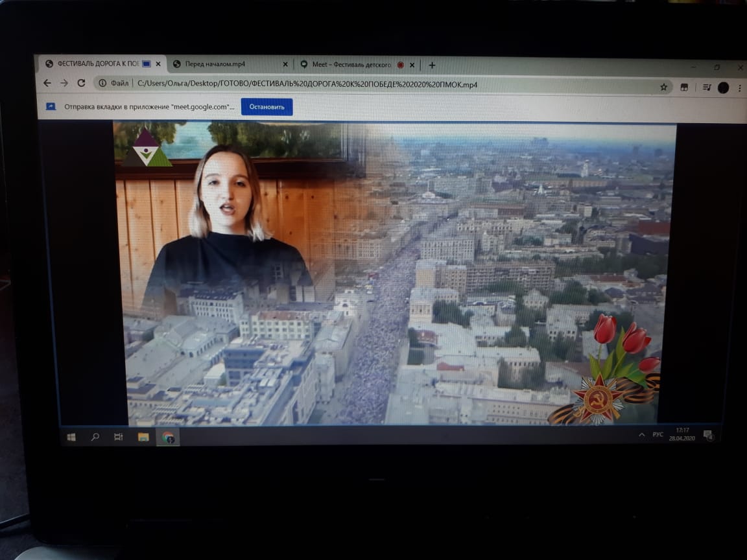Minimize the Chrome window
The height and width of the screenshot is (560, 747).
694,67
